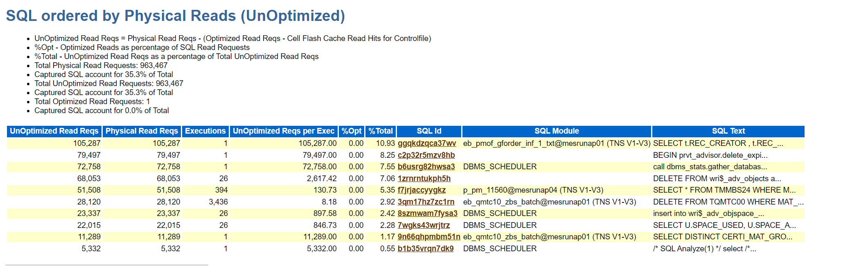This screenshot has width=868, height=266.
Task: Click the SQL Text column header
Action: coord(728,131)
